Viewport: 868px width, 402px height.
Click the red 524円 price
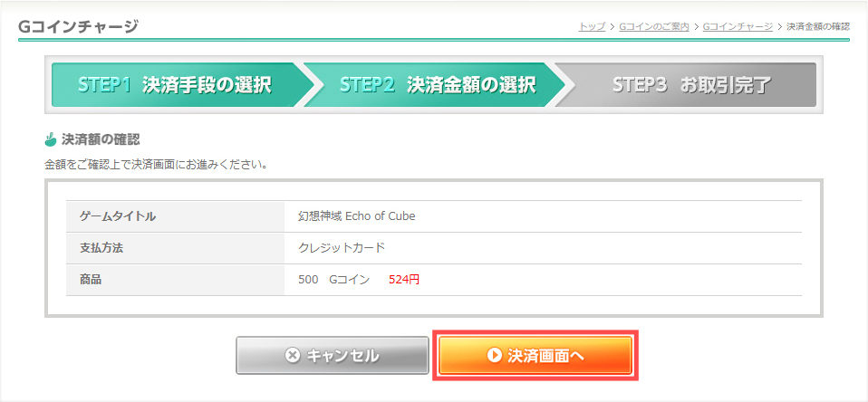(x=404, y=279)
